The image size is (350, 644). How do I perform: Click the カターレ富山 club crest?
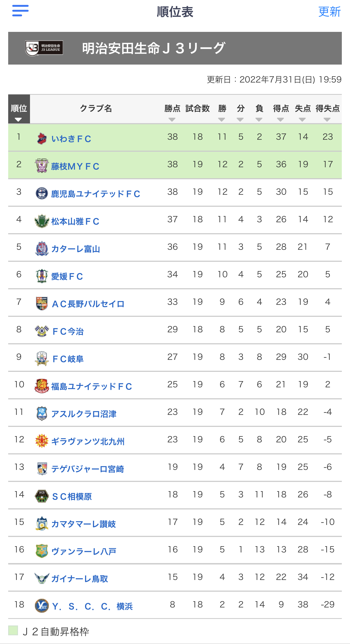(42, 248)
